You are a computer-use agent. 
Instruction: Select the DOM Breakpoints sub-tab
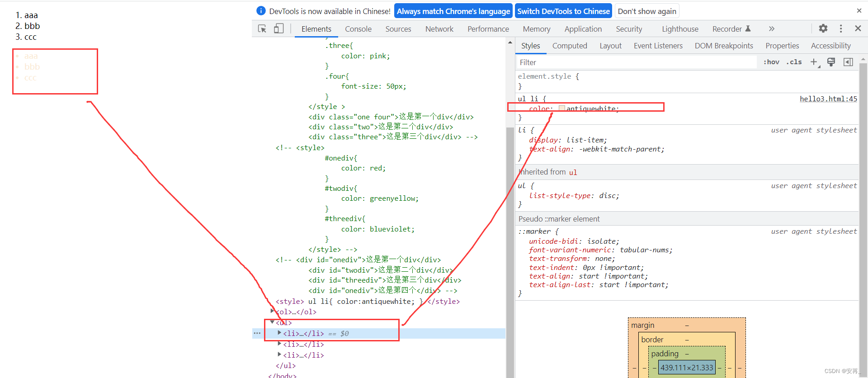tap(724, 46)
